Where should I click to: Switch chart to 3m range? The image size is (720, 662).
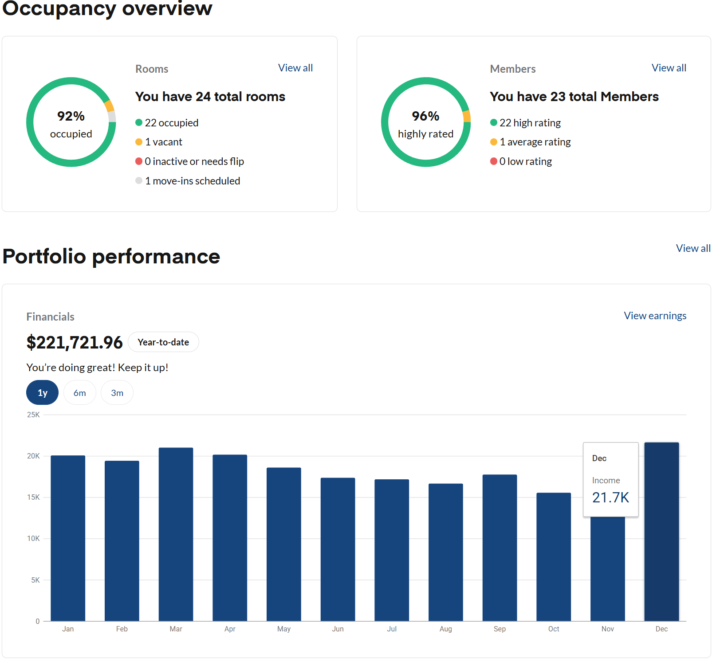[117, 393]
